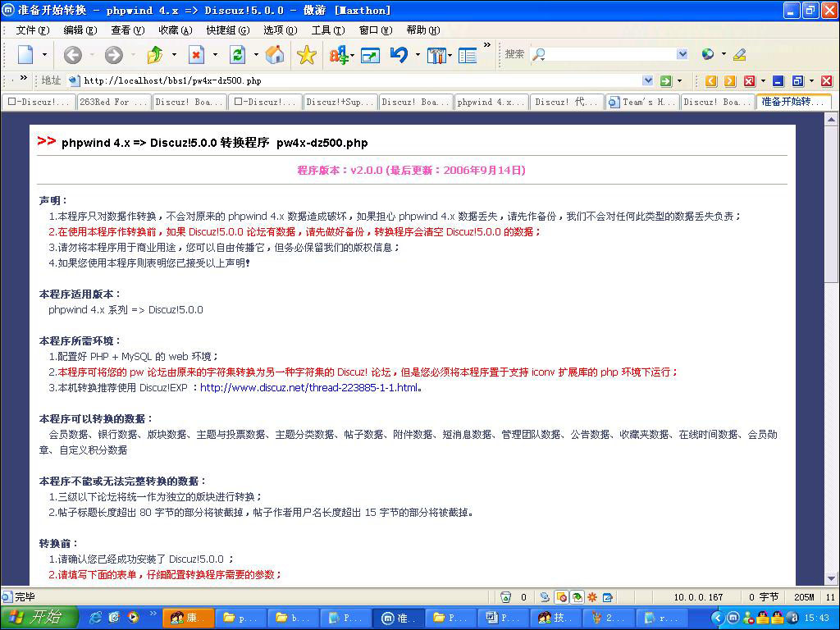This screenshot has height=630, width=840.
Task: Open the Up-level dropdown arrow
Action: [174, 55]
